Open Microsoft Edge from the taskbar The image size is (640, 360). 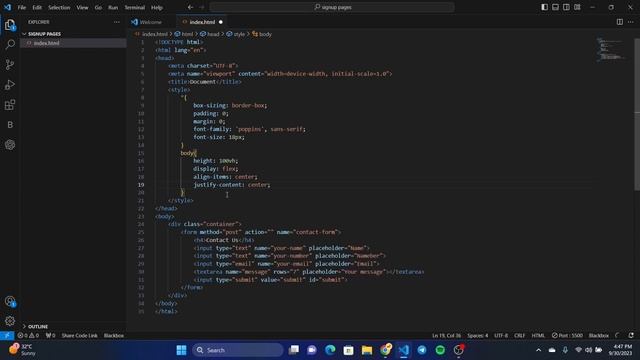330,350
